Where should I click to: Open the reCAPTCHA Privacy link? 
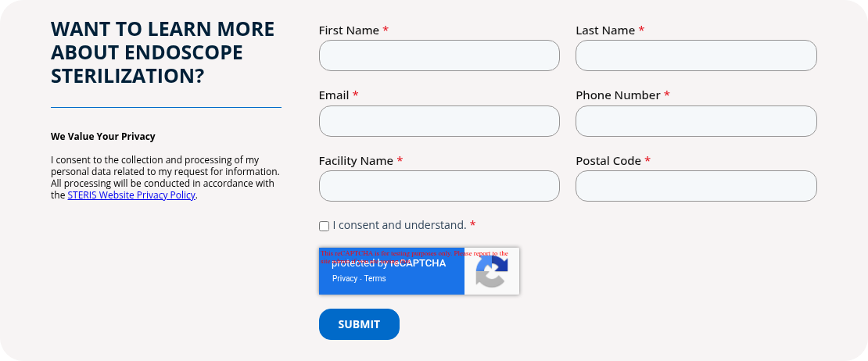click(x=344, y=279)
